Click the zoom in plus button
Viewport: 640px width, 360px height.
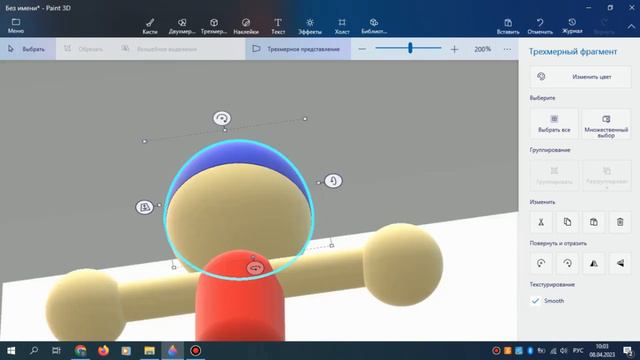(454, 49)
